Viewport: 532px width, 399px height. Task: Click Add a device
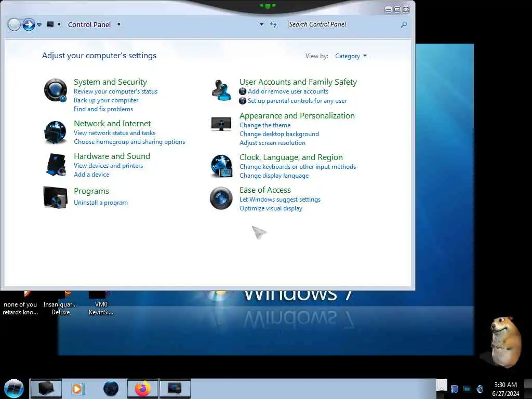pos(91,175)
